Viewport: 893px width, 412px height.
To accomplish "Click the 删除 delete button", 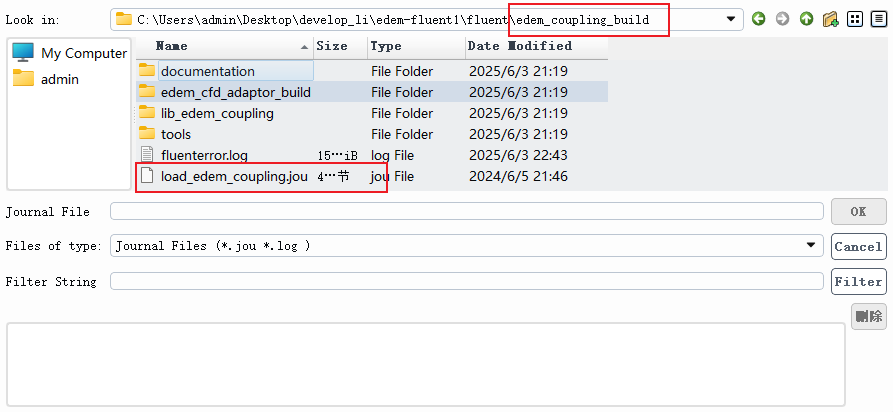I will click(x=869, y=316).
